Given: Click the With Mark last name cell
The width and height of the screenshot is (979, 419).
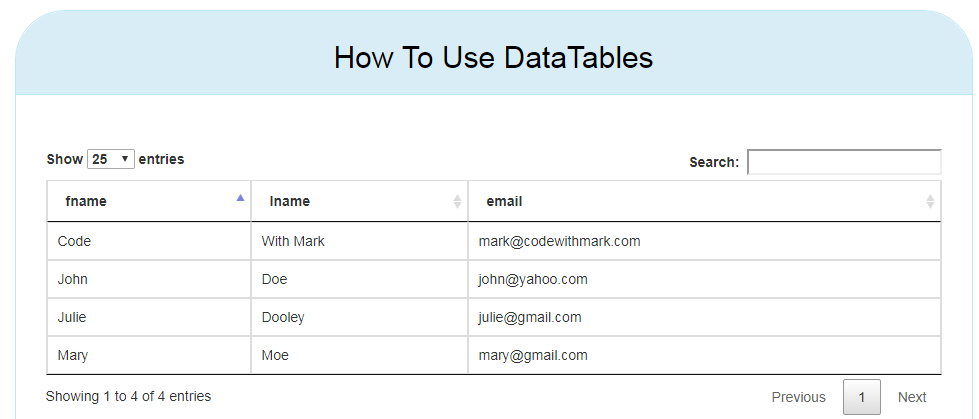Looking at the screenshot, I should coord(293,241).
